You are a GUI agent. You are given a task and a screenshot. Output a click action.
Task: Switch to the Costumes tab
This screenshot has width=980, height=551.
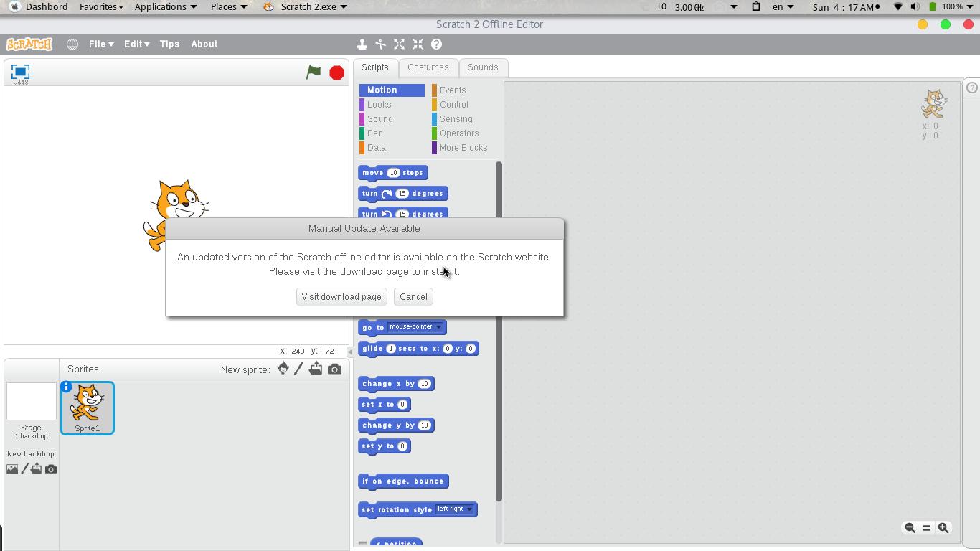click(x=428, y=67)
